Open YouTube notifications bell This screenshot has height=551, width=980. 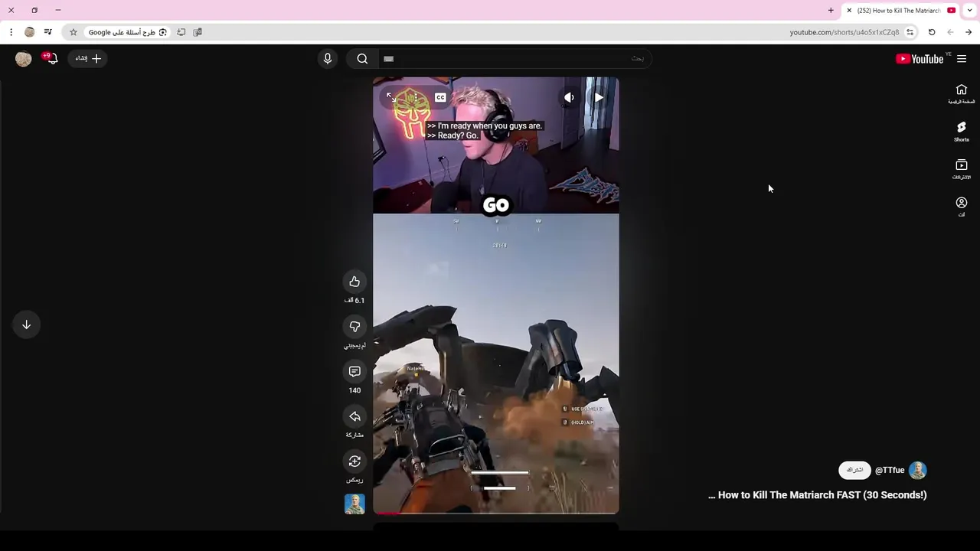click(x=51, y=58)
